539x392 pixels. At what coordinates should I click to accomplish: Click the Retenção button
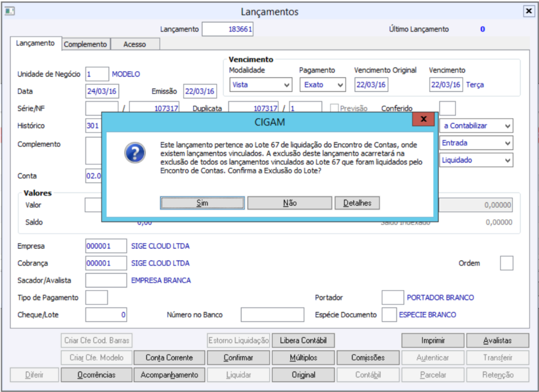tap(498, 375)
